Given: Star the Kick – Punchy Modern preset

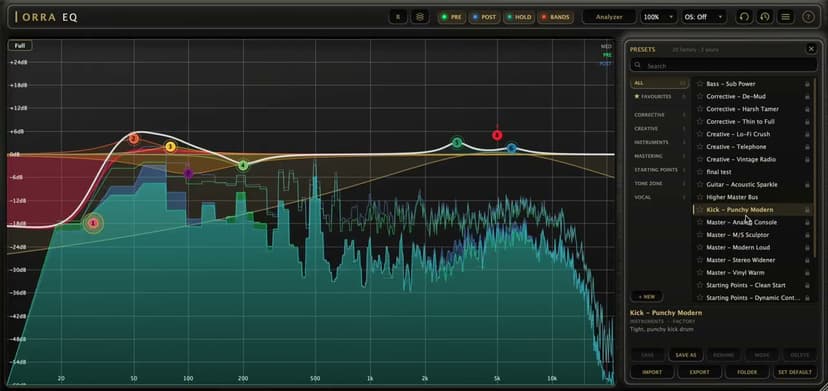Looking at the screenshot, I should click(x=700, y=210).
